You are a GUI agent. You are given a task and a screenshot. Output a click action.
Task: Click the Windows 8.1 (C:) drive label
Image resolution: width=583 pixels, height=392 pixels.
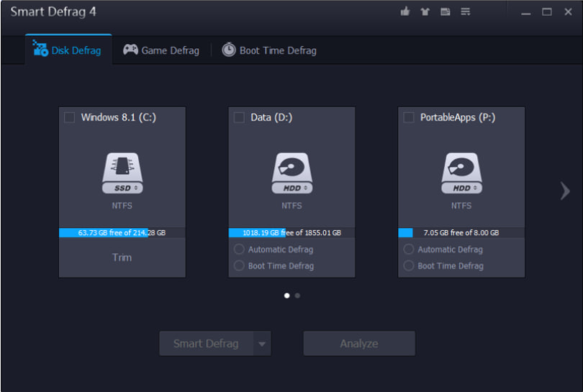tap(119, 118)
